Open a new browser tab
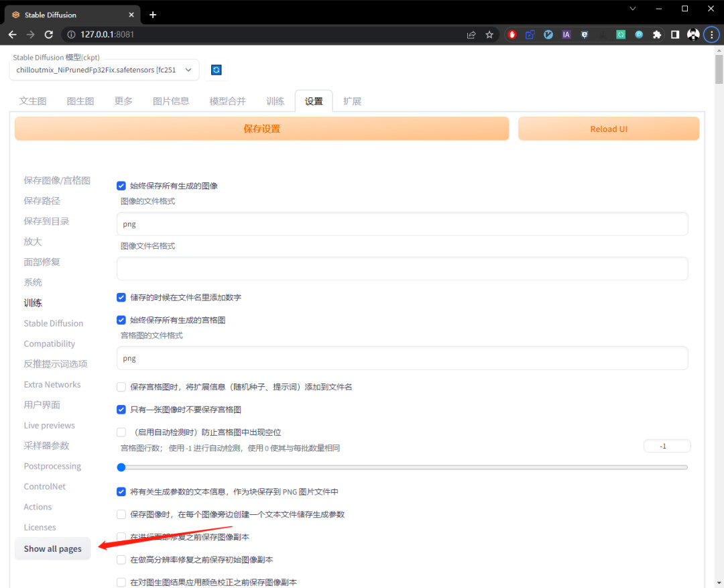The height and width of the screenshot is (588, 724). tap(153, 15)
